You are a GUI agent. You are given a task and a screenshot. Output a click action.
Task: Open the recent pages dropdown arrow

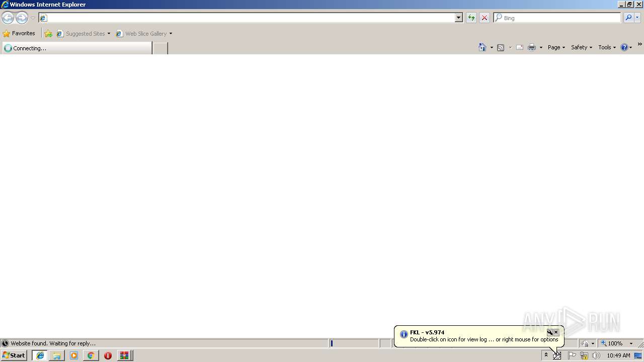point(33,18)
